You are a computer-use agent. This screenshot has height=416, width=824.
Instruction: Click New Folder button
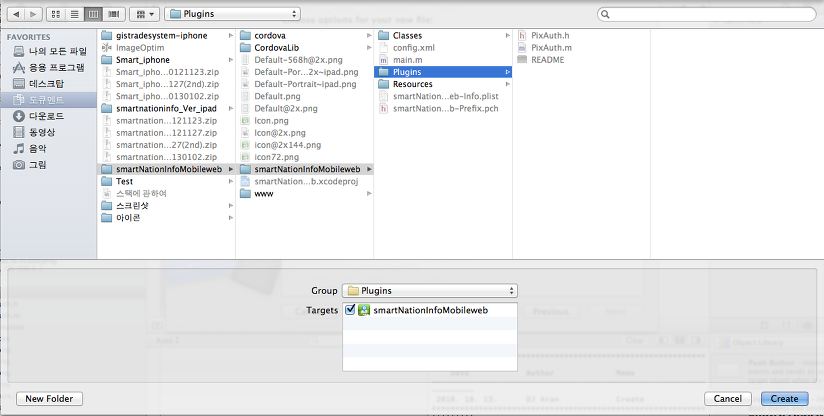point(49,399)
